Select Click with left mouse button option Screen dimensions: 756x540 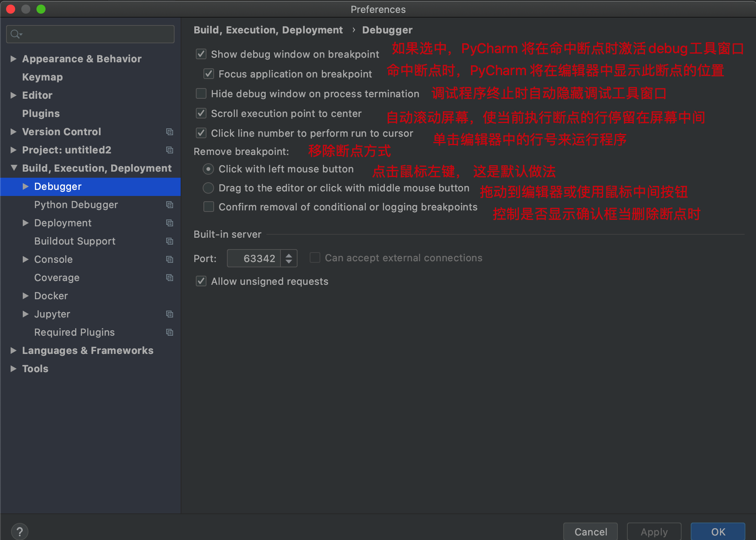208,169
